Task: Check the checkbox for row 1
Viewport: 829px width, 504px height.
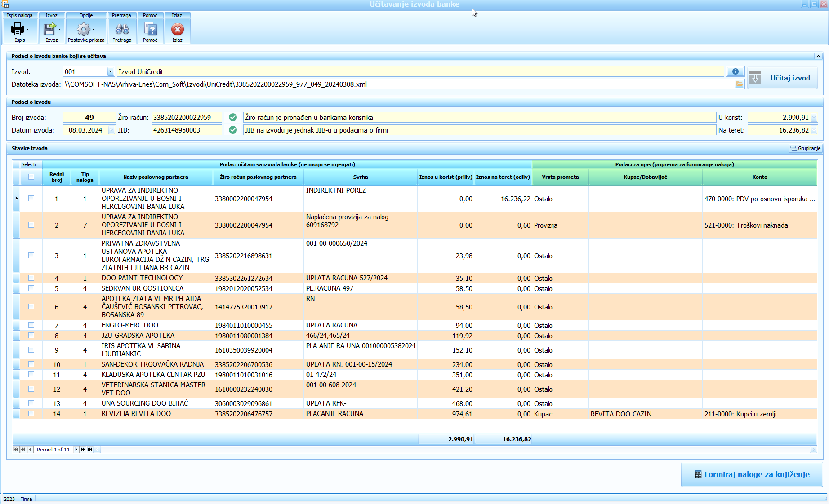Action: 31,199
